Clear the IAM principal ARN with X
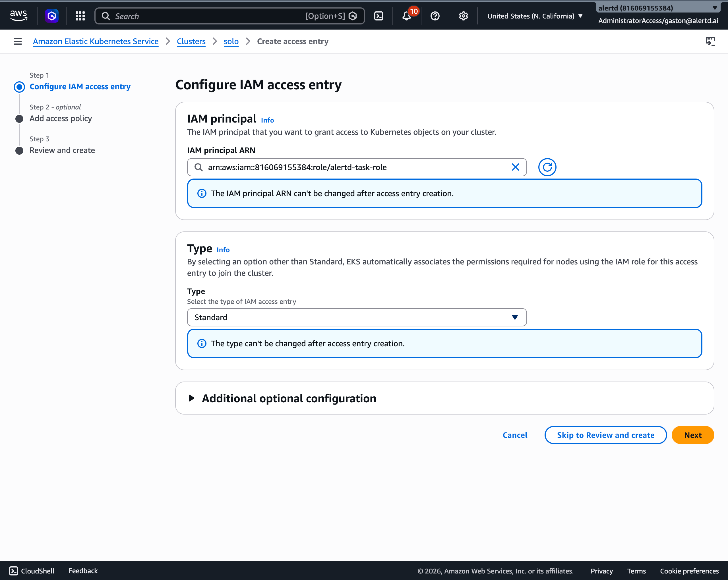This screenshot has width=728, height=580. 515,167
